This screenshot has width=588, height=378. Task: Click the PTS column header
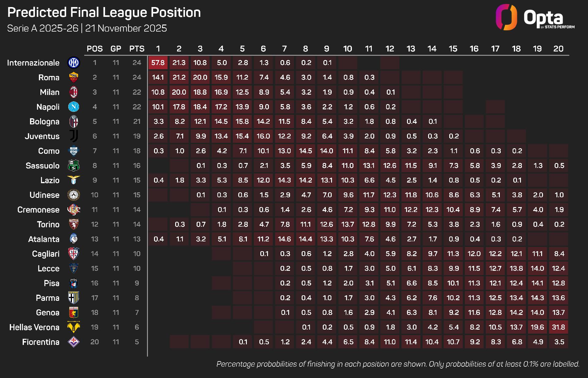pyautogui.click(x=137, y=49)
